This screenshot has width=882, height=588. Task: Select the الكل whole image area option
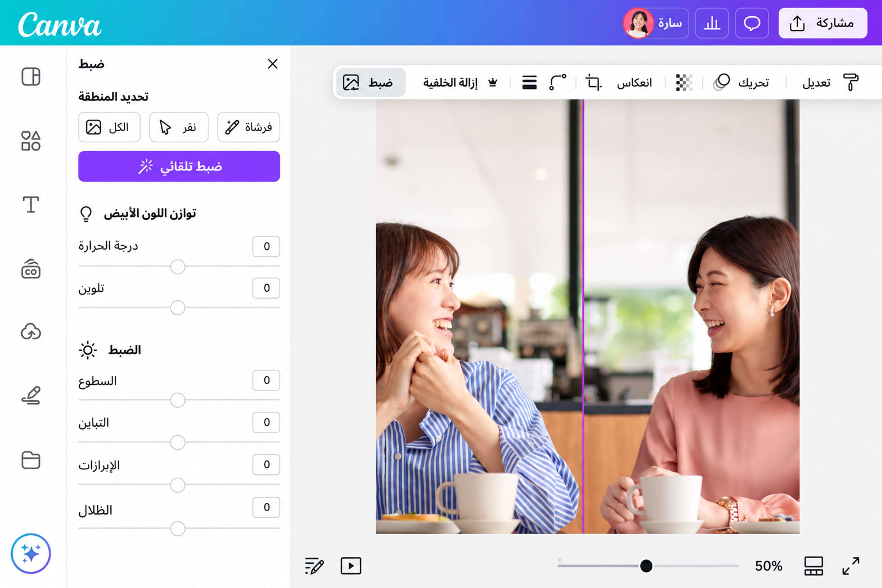109,127
